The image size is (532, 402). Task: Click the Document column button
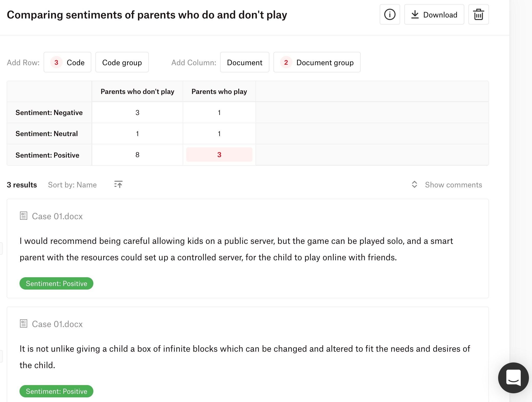[x=245, y=62]
